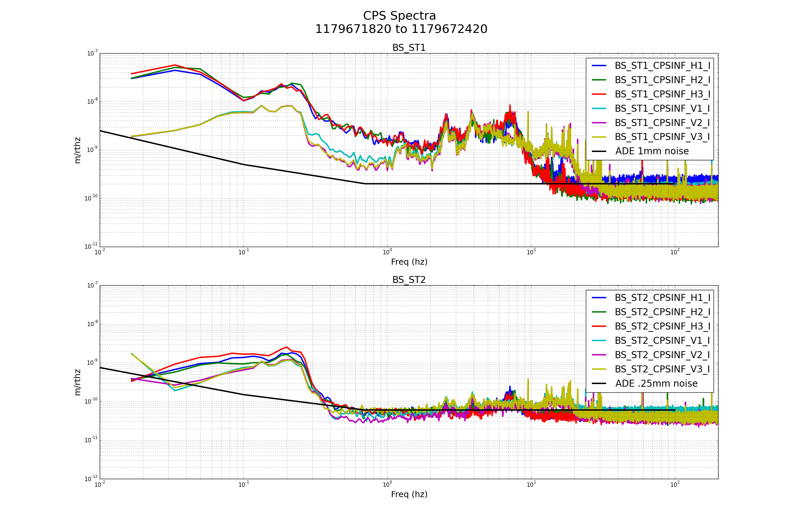798x532 pixels.
Task: Select the BS_ST2_CPSINF_H3_I legend entry
Action: pyautogui.click(x=662, y=327)
